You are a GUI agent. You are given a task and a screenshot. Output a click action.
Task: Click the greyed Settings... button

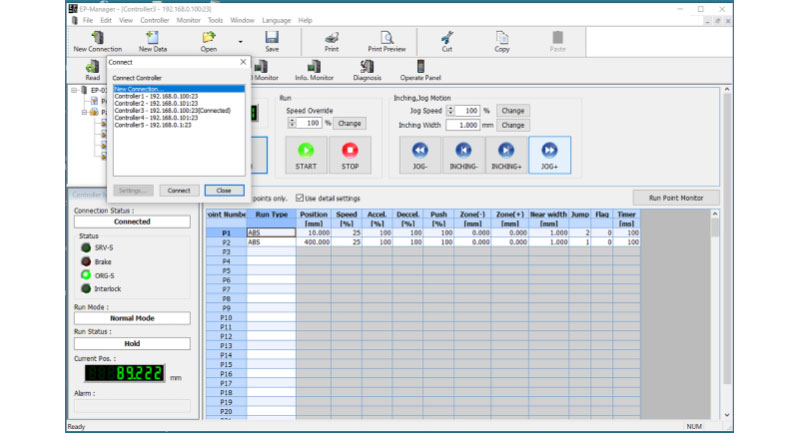[x=133, y=190]
